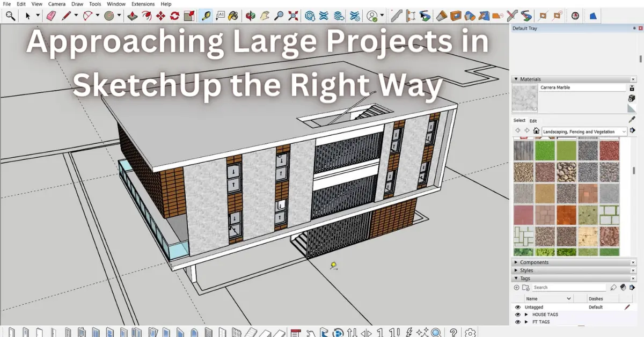Choose the Rotate tool
644x337 pixels.
[174, 16]
